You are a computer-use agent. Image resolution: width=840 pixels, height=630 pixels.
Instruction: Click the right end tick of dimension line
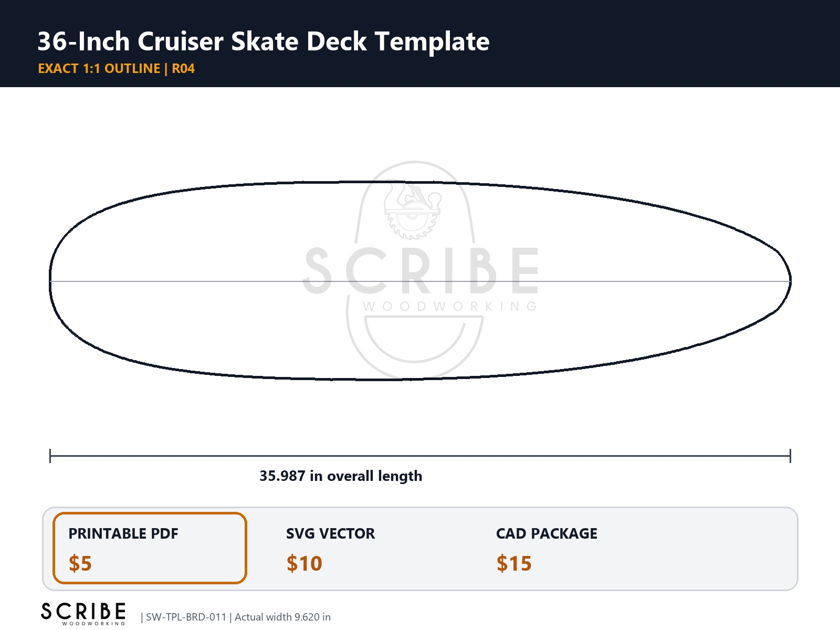pyautogui.click(x=790, y=456)
